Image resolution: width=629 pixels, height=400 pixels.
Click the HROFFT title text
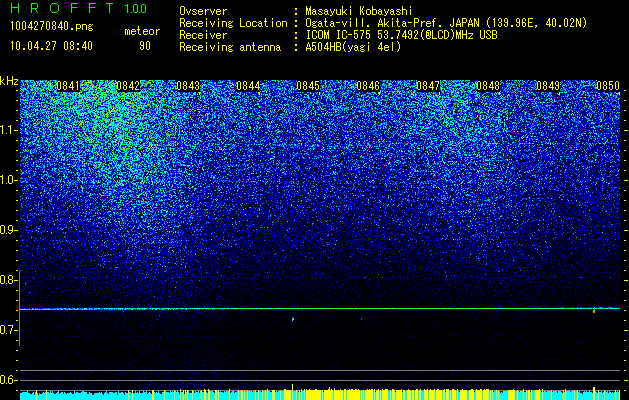[x=63, y=8]
